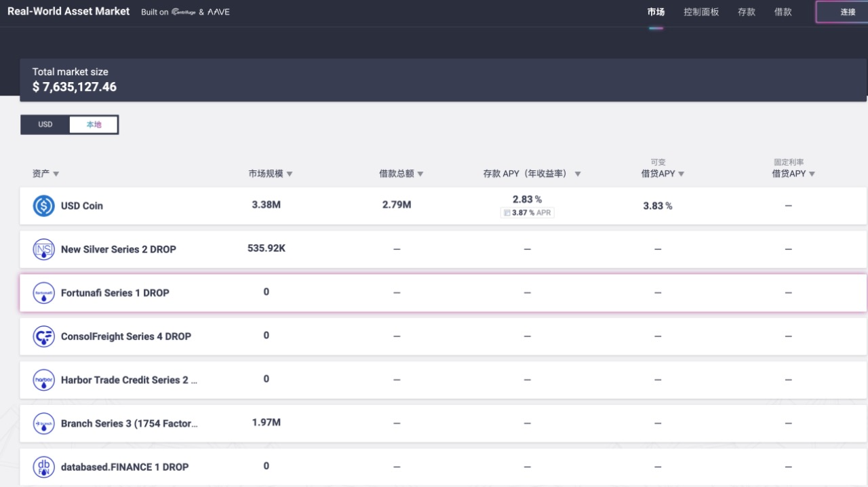Click the New Silver Series 2 icon
The width and height of the screenshot is (868, 487).
pos(44,250)
